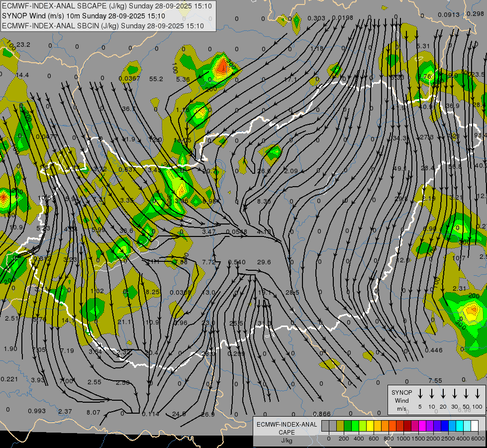Click the wind arrow above 10 m/s

coord(431,394)
